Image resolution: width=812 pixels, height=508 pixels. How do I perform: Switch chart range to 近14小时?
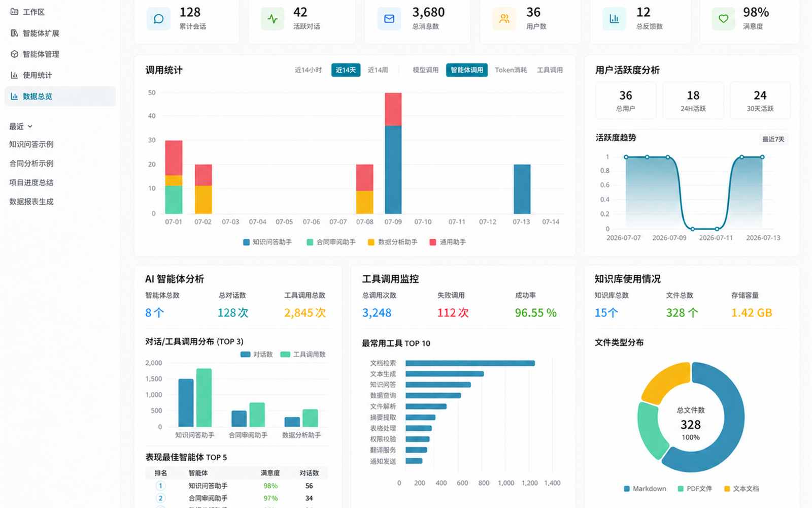pos(308,70)
